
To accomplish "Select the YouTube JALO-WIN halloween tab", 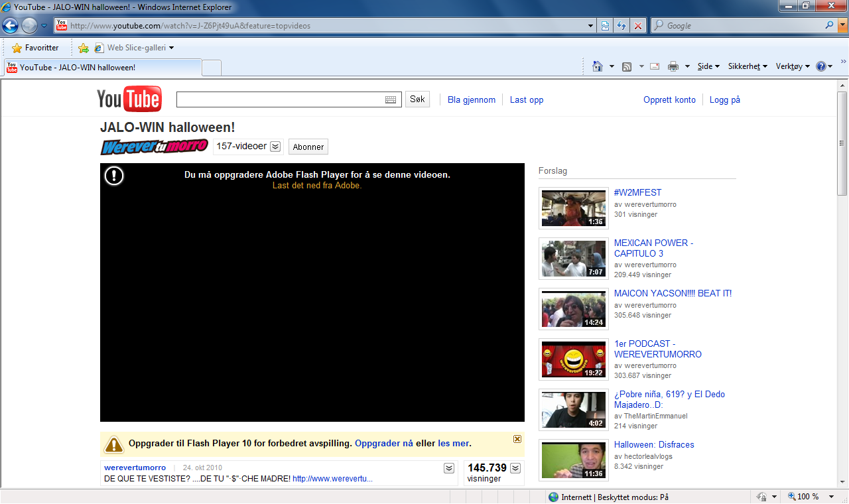I will pyautogui.click(x=103, y=68).
